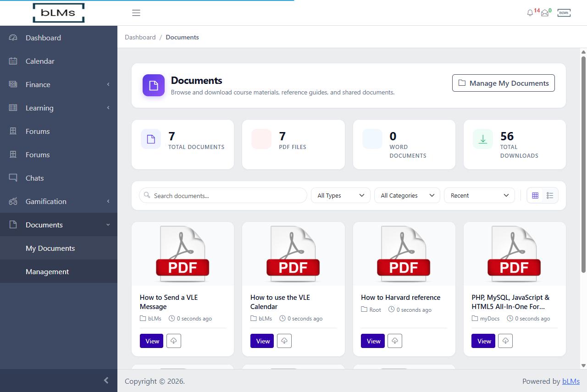Open the messages envelope icon
This screenshot has height=392, width=587.
545,13
